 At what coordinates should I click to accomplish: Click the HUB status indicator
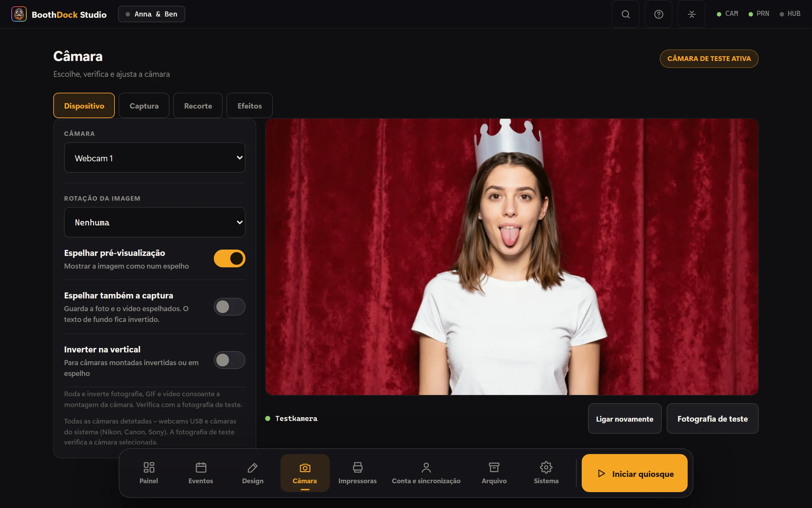(x=790, y=14)
